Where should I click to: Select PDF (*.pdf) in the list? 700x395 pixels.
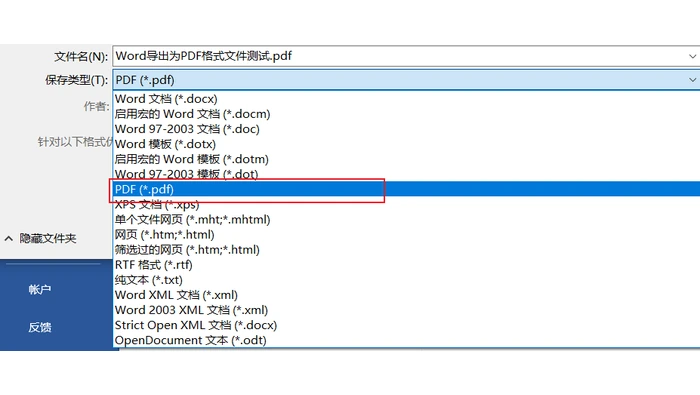point(406,189)
